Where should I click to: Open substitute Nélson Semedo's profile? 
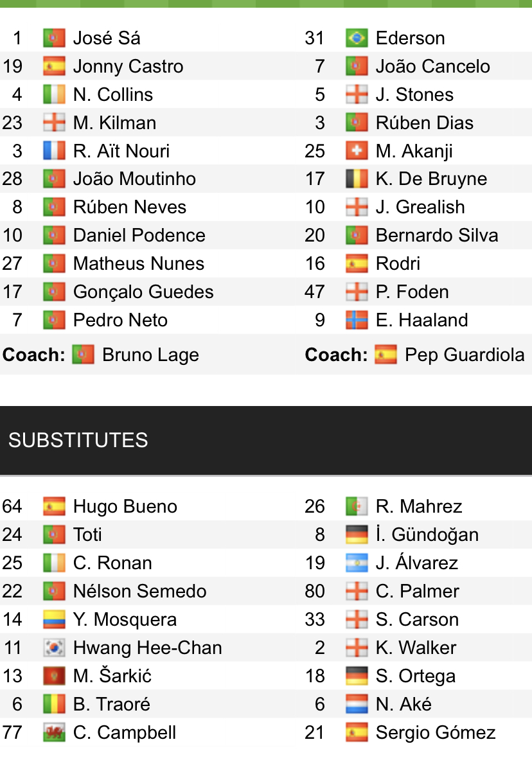coord(139,592)
